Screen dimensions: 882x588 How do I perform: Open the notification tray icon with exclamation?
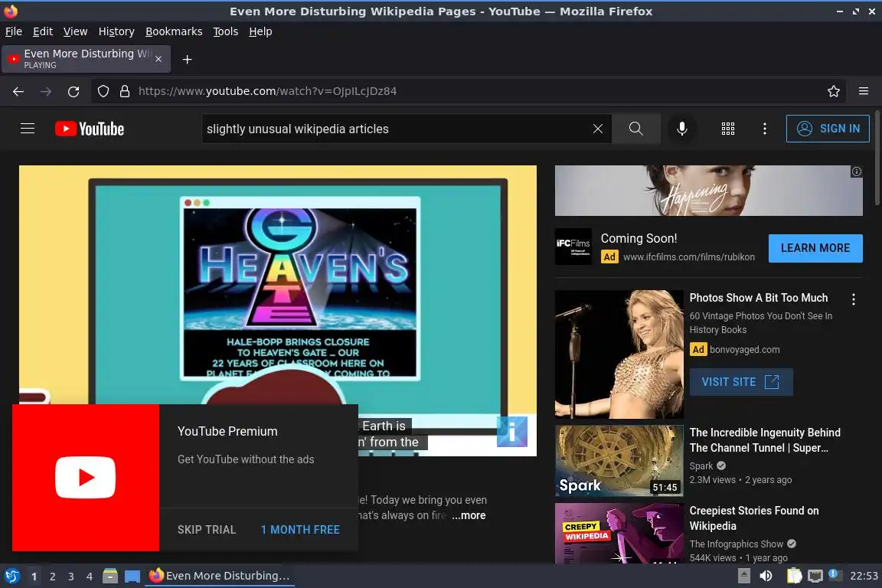point(835,575)
